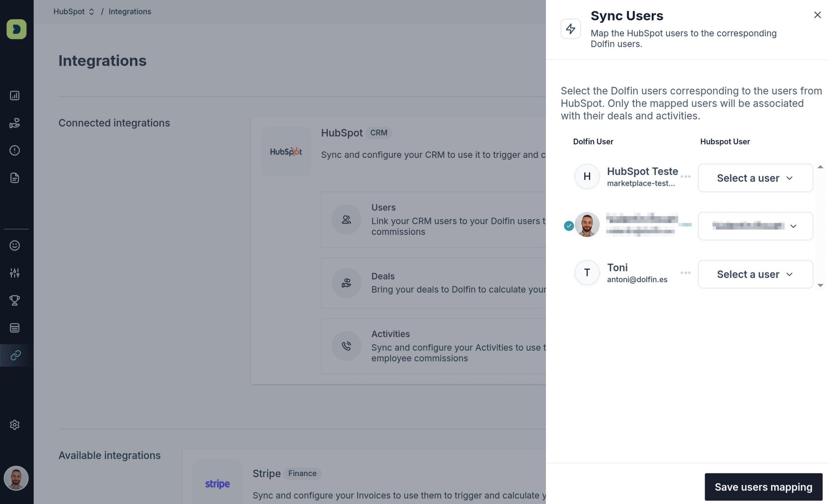The image size is (829, 504).
Task: Open the trophy sidebar icon
Action: [x=15, y=300]
